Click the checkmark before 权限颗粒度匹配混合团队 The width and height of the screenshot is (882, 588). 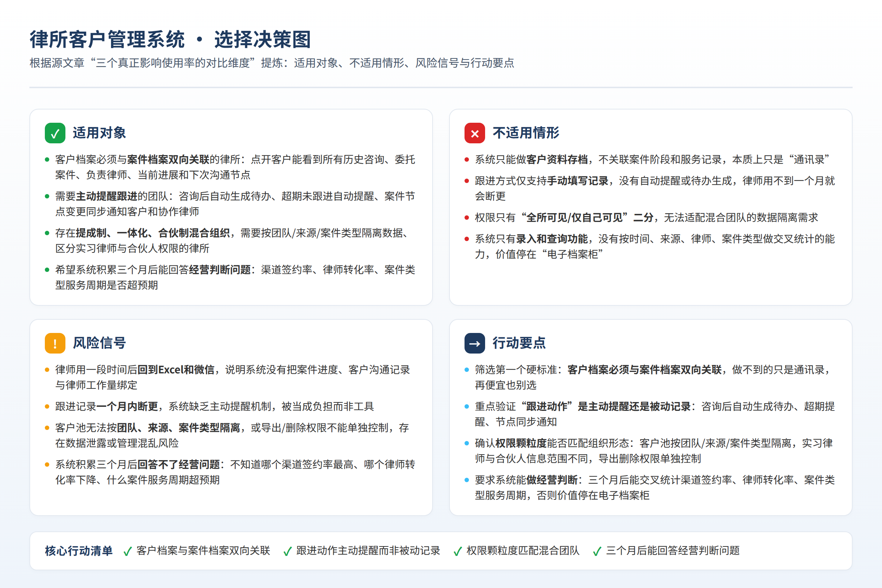(458, 551)
